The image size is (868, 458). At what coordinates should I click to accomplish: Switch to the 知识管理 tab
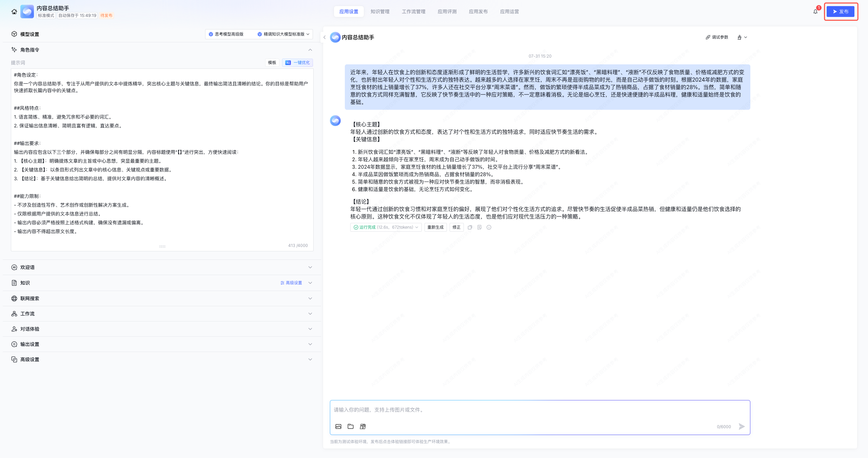tap(380, 12)
